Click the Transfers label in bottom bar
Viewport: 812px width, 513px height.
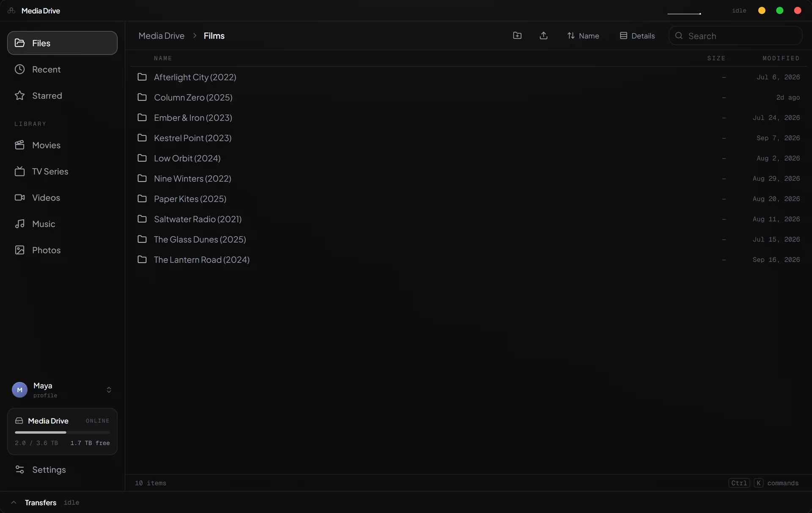[41, 502]
